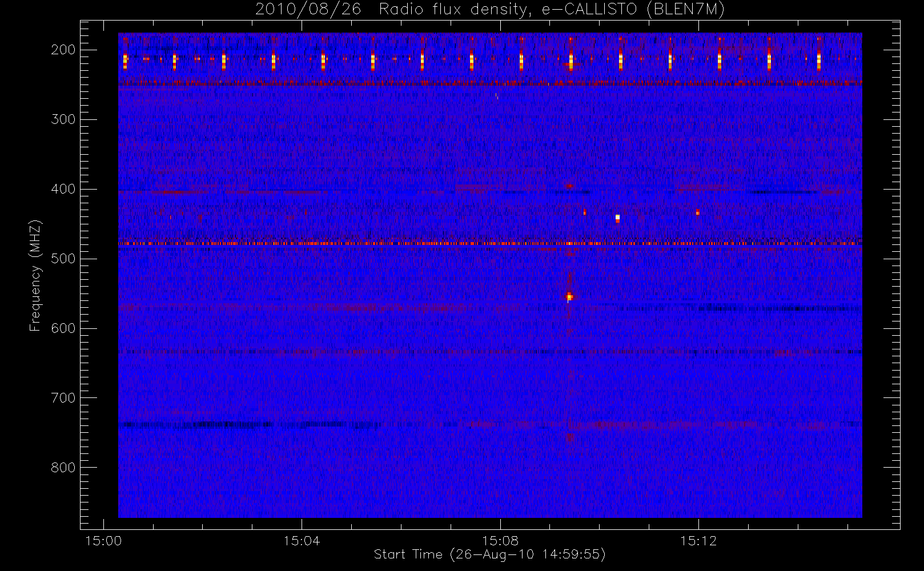Click the 'Start Time (26-Aug-10 14:59:55)' label
The height and width of the screenshot is (571, 924).
pyautogui.click(x=489, y=554)
